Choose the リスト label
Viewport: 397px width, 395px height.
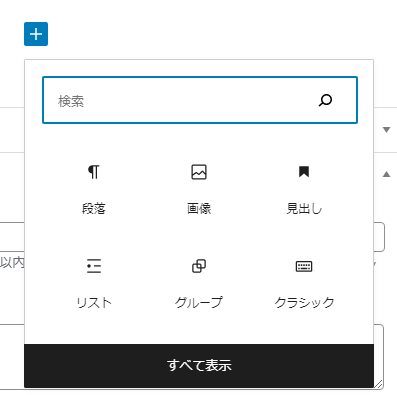click(x=94, y=303)
